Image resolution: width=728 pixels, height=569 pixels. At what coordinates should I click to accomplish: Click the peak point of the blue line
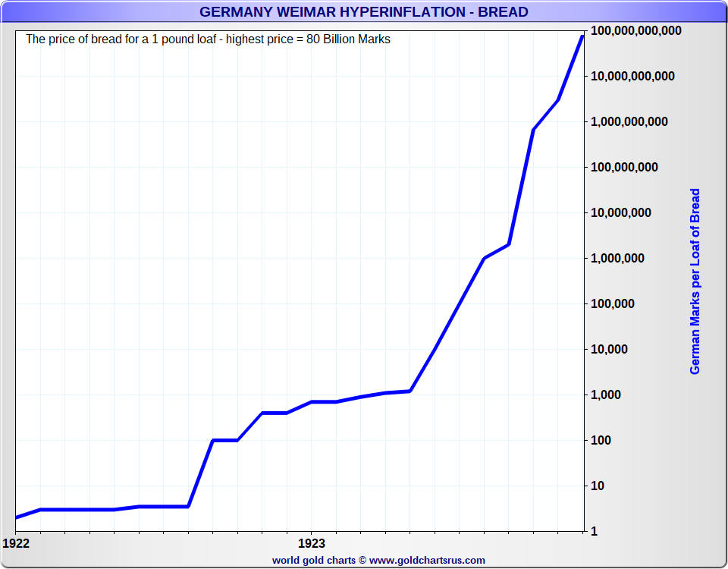582,36
